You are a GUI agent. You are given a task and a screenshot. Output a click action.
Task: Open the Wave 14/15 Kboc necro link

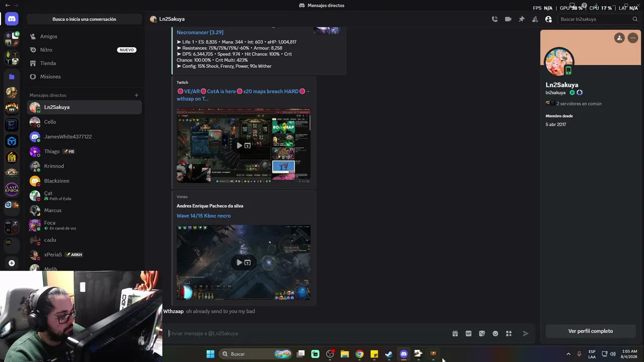[x=203, y=216]
